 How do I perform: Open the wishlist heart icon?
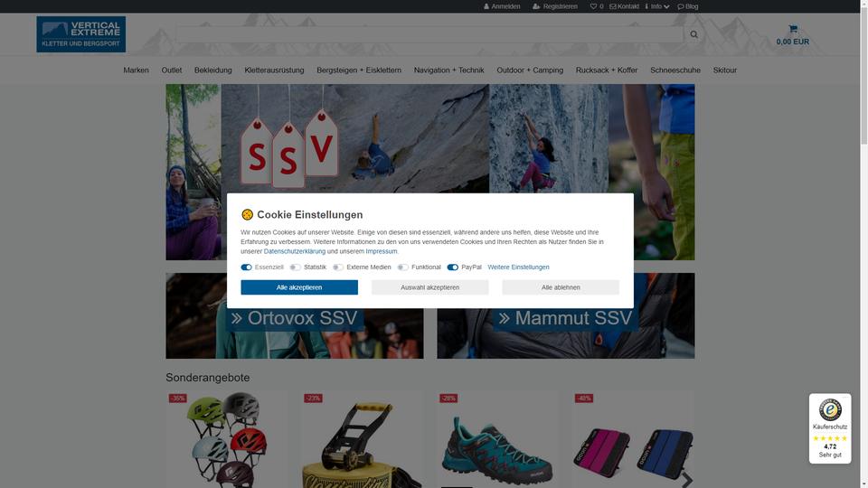pos(593,6)
